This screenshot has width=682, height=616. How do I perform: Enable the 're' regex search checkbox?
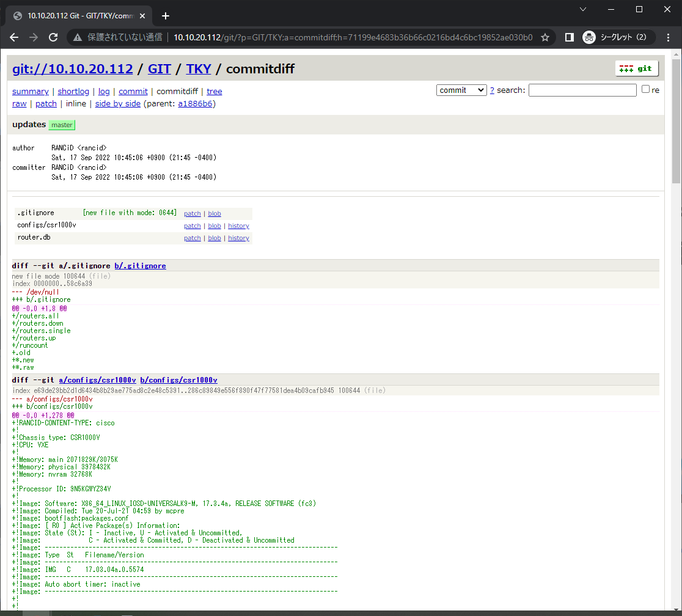(645, 89)
